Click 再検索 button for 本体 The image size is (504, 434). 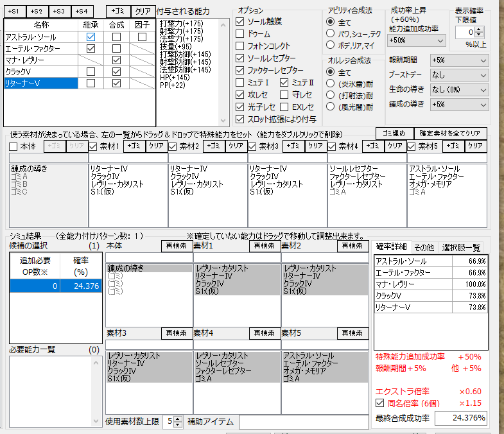[x=177, y=247]
